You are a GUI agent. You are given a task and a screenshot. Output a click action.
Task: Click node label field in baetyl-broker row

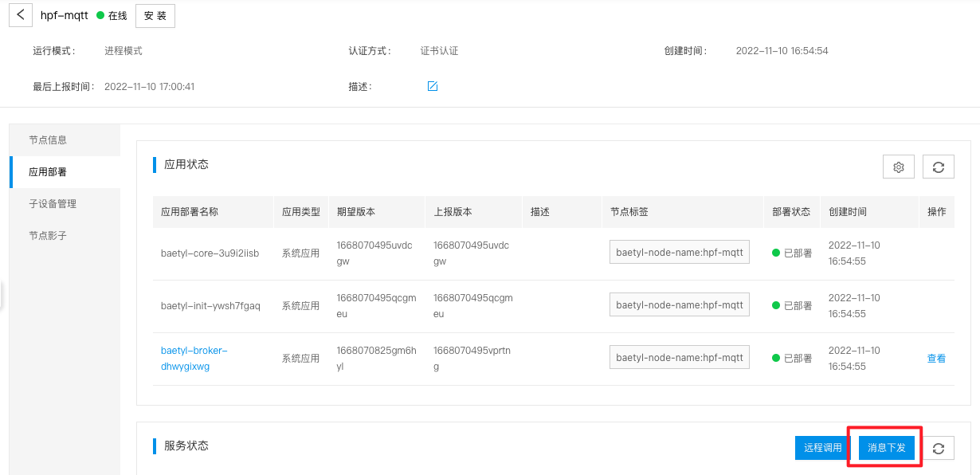pos(680,358)
